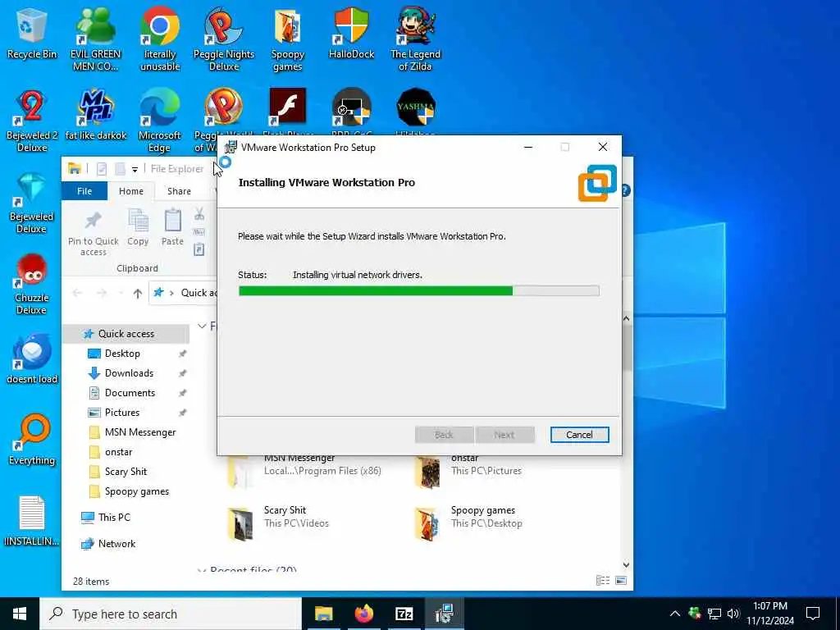Open Pictures in the navigation pane
The height and width of the screenshot is (630, 840).
[121, 413]
